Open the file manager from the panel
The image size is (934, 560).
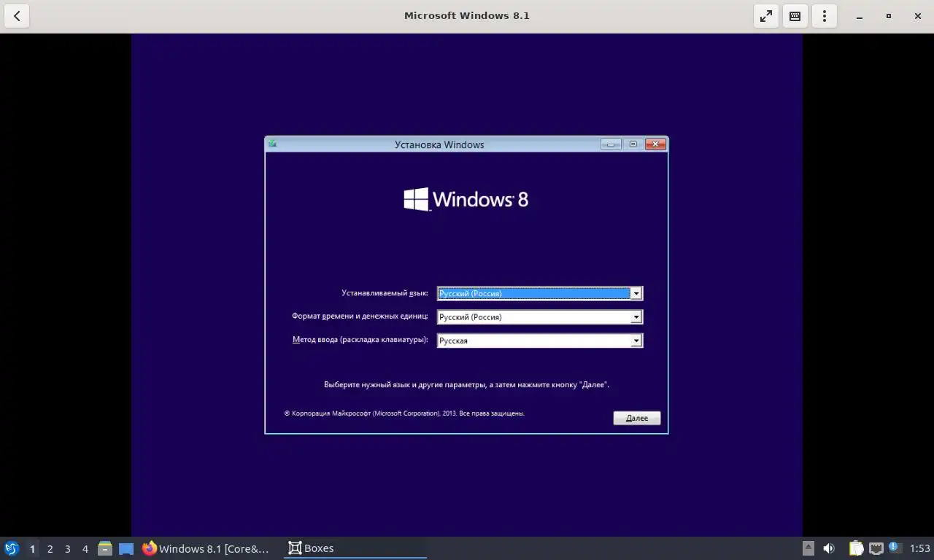(105, 548)
